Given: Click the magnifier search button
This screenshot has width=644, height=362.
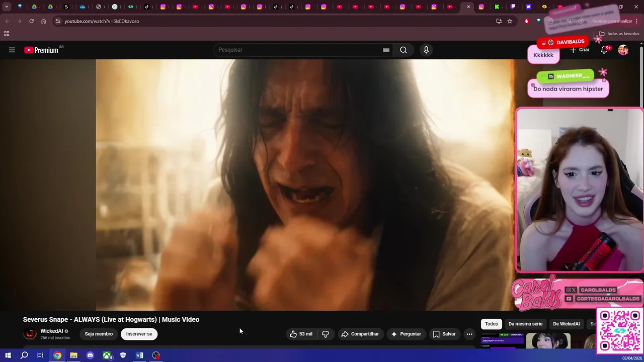Looking at the screenshot, I should [x=404, y=50].
